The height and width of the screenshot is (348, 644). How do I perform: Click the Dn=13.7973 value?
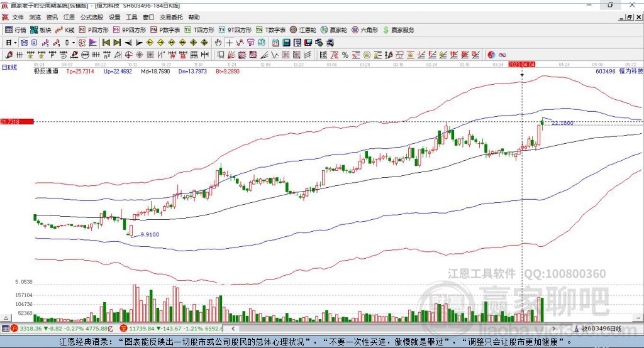tap(192, 72)
